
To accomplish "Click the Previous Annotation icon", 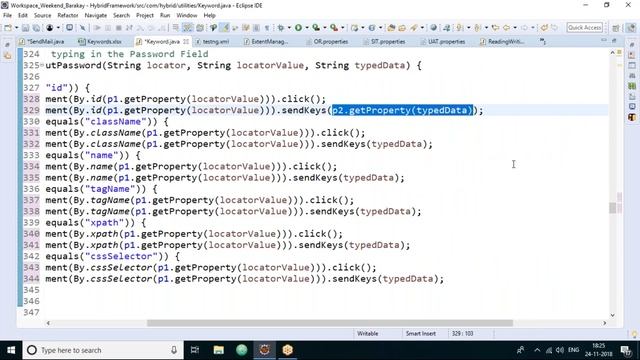I will coord(477,28).
